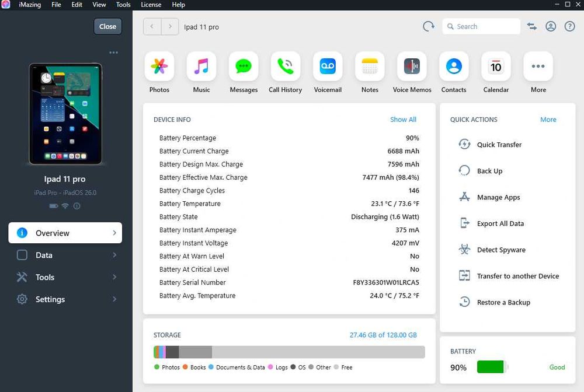Click the Photos green legend dot
Screen dimensions: 584x392
coord(157,367)
